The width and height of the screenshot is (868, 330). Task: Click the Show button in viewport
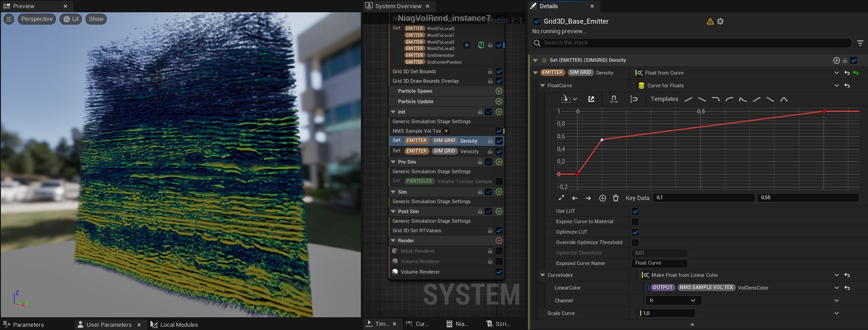(96, 19)
